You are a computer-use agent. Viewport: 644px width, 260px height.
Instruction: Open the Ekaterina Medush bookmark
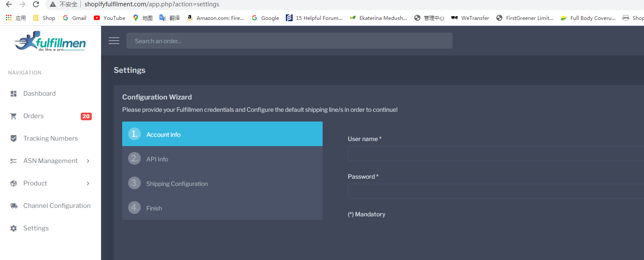coord(378,18)
